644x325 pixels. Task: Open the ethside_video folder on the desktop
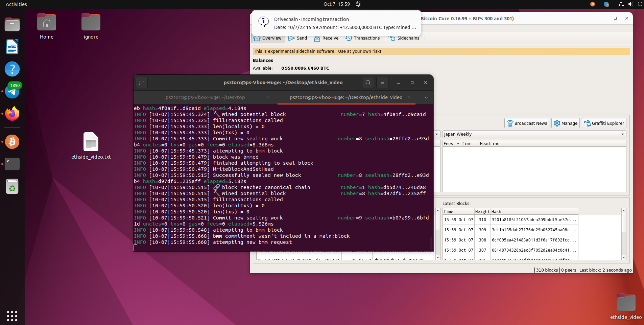coord(626,306)
